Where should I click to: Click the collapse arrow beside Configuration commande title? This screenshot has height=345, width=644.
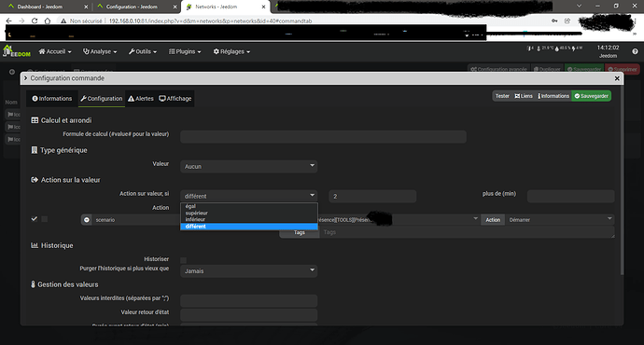point(25,78)
